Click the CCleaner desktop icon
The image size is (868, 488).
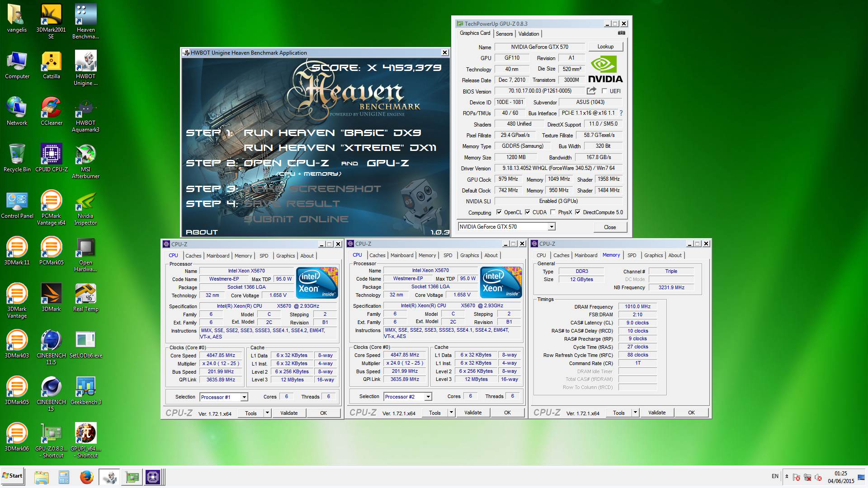(51, 111)
